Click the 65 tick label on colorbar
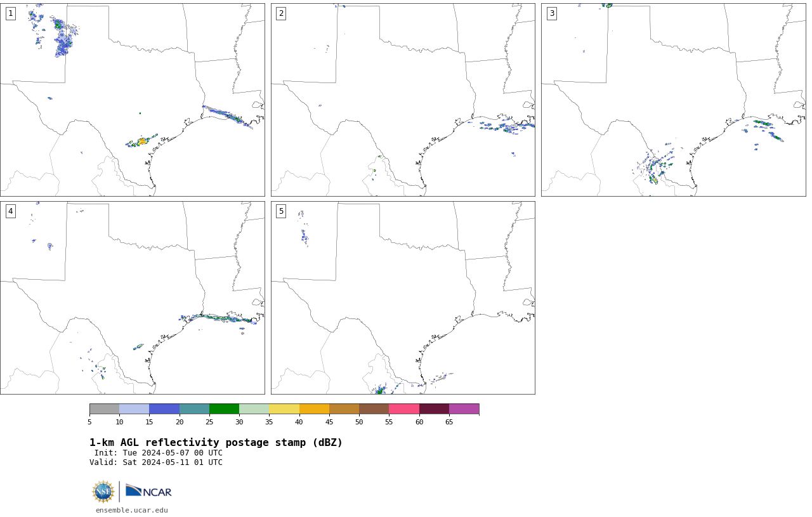Viewport: 812px width, 517px height. coord(449,422)
